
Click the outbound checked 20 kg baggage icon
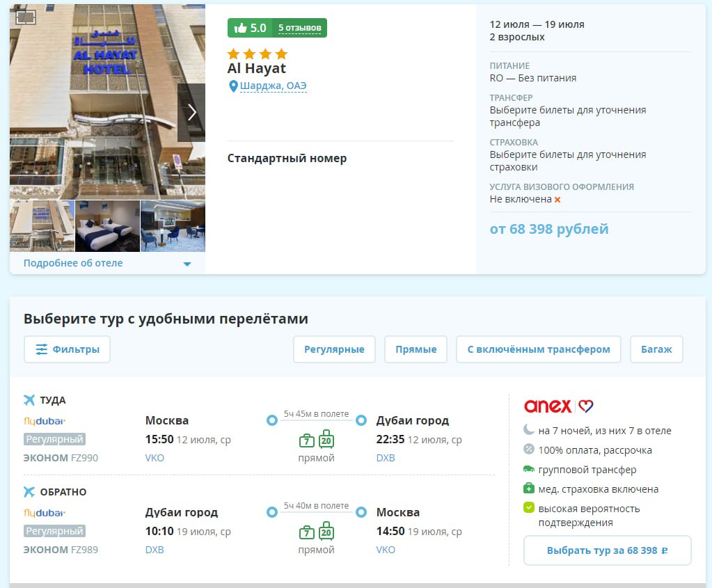pos(326,440)
